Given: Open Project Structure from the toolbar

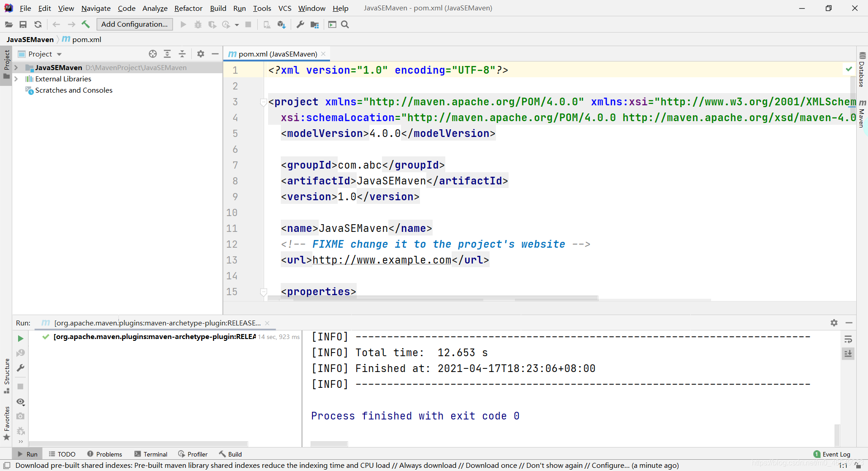Looking at the screenshot, I should click(315, 24).
